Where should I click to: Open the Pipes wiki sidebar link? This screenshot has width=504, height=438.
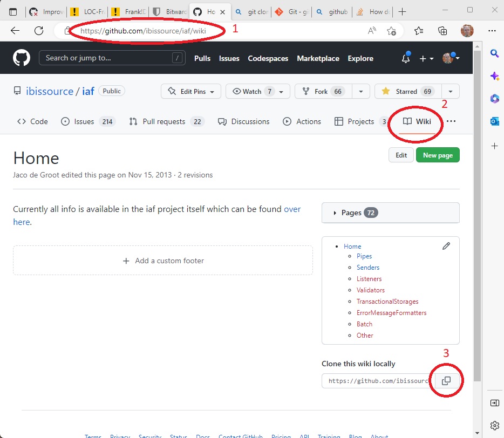364,256
